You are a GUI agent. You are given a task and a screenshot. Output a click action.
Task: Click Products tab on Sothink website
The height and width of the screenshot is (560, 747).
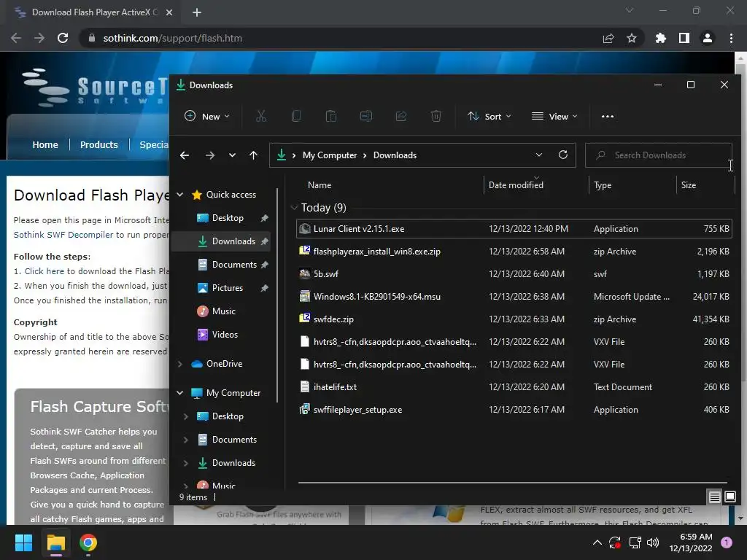[x=98, y=145]
